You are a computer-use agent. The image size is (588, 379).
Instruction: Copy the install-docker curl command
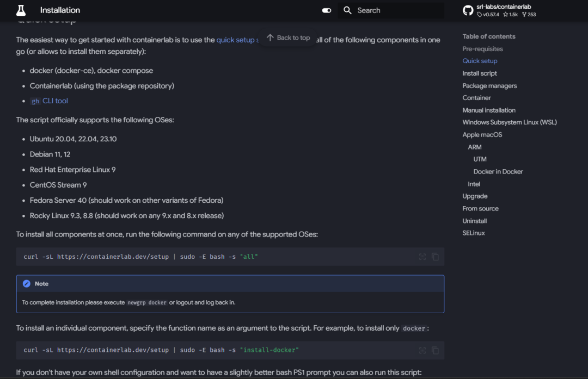click(x=435, y=351)
